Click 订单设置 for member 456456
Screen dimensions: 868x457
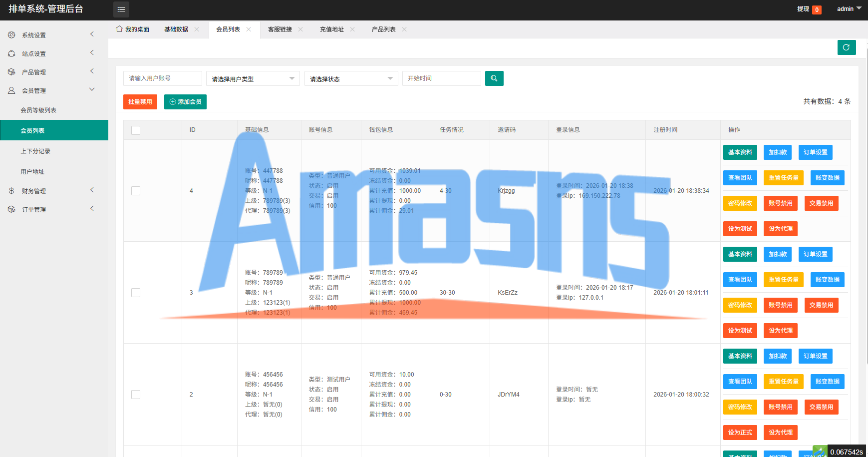[816, 356]
